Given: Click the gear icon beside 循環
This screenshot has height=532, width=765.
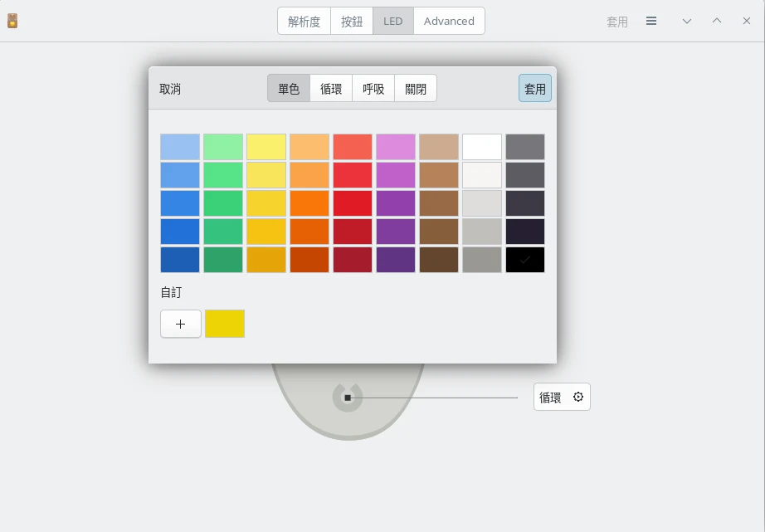Looking at the screenshot, I should (x=578, y=398).
